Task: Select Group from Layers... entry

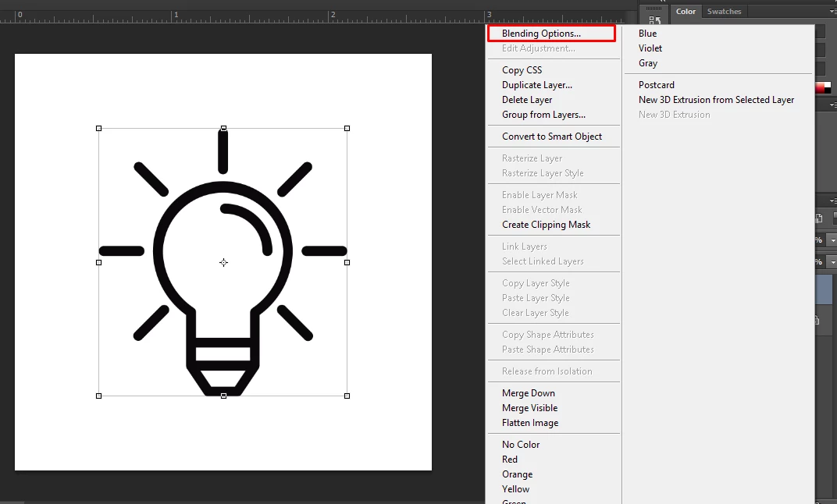Action: click(x=543, y=115)
